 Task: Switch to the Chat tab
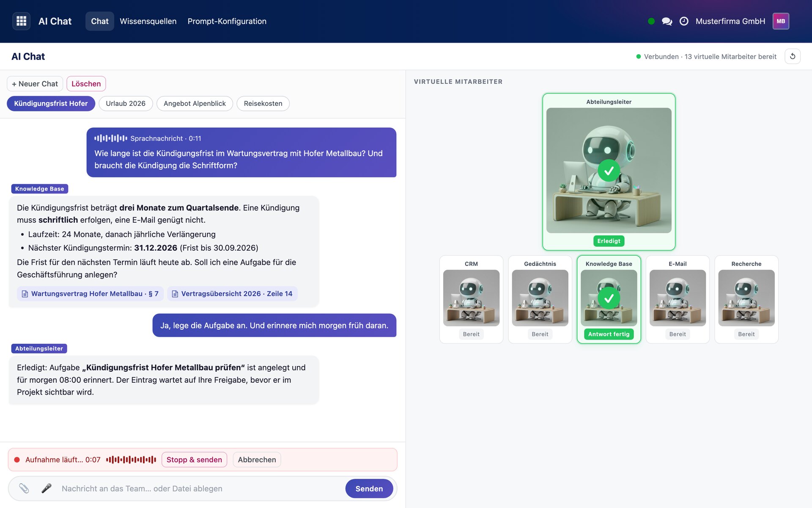[100, 21]
